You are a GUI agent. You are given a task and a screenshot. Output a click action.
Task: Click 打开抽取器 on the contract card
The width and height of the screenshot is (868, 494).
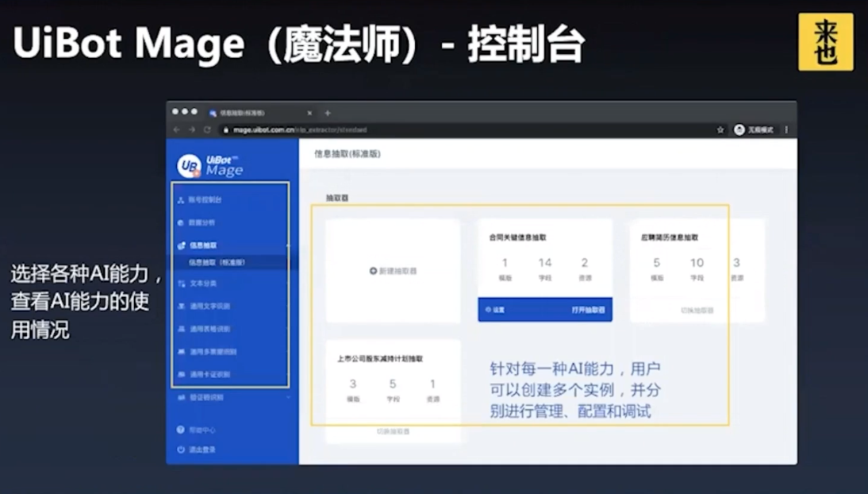point(588,310)
